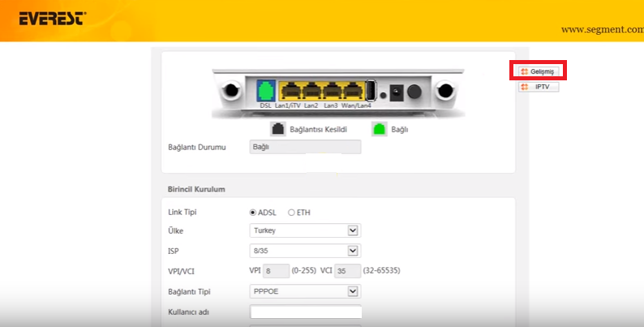Screen dimensions: 644x327
Task: Click the Birincil Kurulum heading
Action: 196,189
